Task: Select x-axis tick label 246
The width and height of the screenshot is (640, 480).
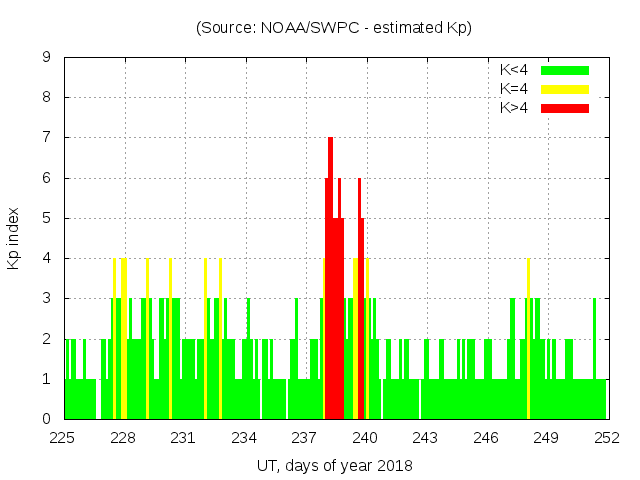Action: (x=486, y=438)
